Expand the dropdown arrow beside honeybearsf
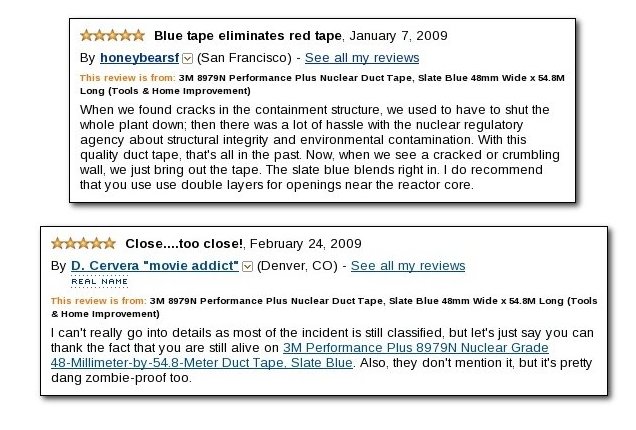Screen dimensions: 636x430 (x=187, y=59)
